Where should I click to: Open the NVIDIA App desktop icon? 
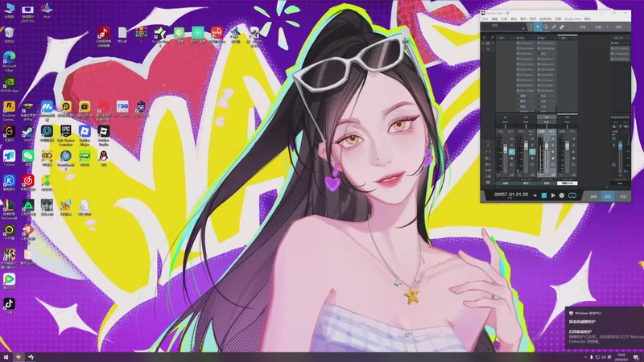pos(9,85)
